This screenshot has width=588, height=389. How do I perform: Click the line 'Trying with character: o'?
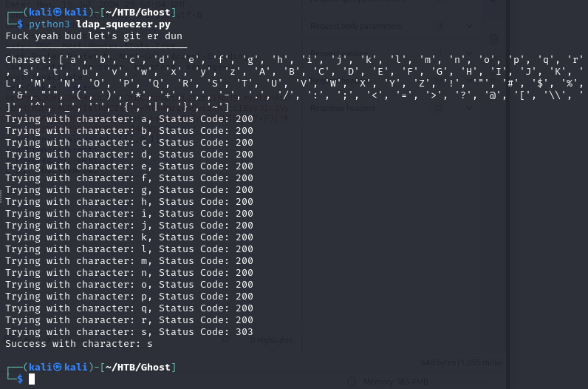pyautogui.click(x=129, y=285)
